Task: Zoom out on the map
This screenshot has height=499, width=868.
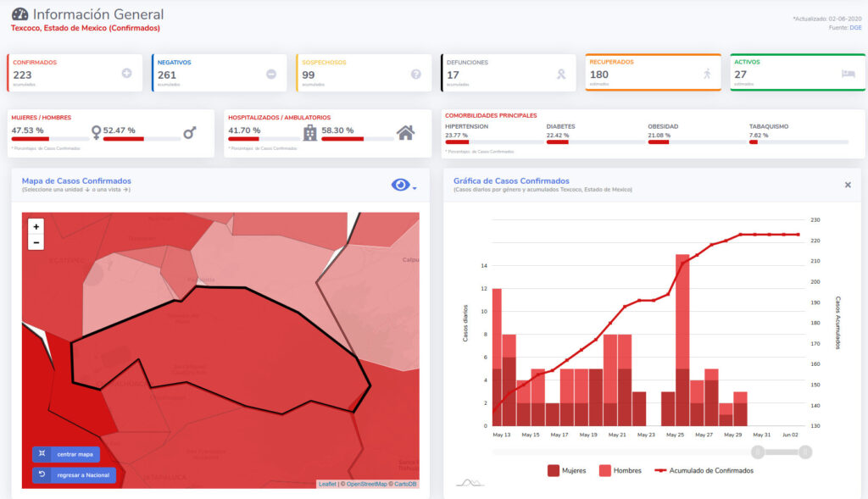Action: pyautogui.click(x=36, y=243)
